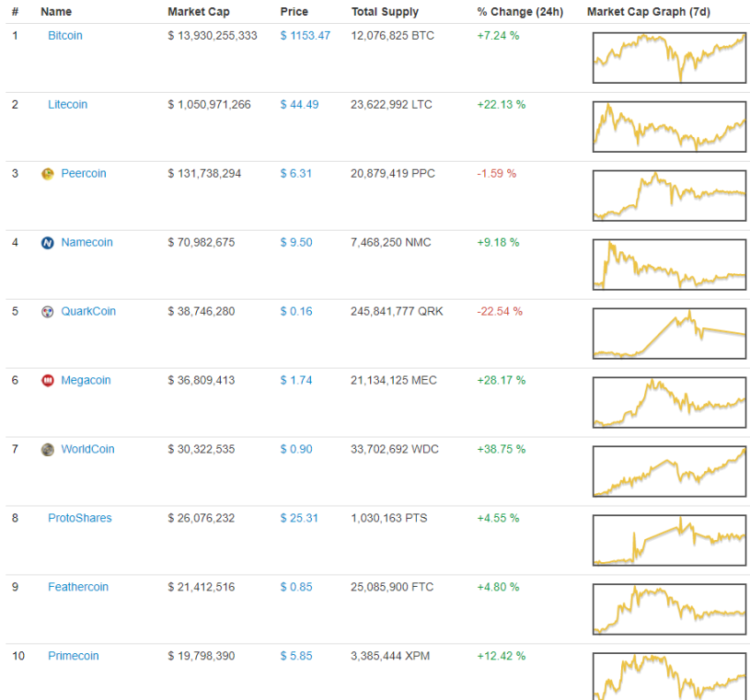Viewport: 750px width, 700px height.
Task: Select Peercoin market cap $ 131,738,294
Action: (204, 174)
